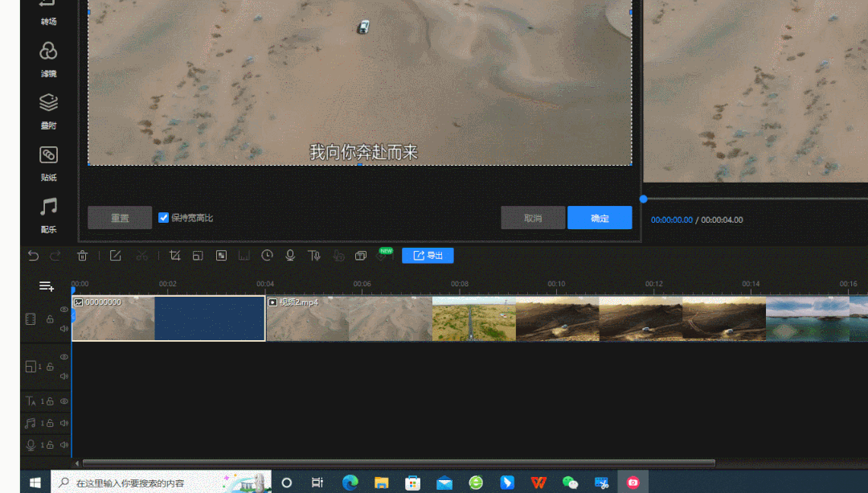Click the 重置 reset button

119,217
